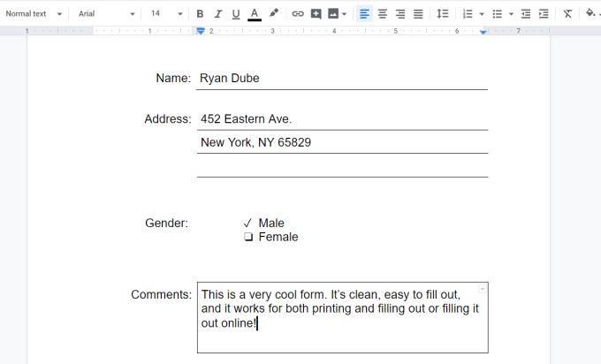This screenshot has height=364, width=601.
Task: Click the word Male
Action: (271, 223)
